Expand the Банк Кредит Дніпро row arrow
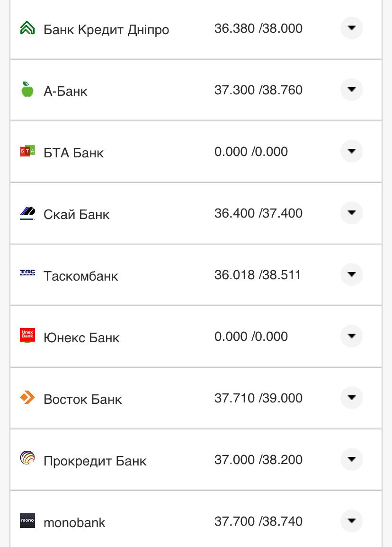Viewport: 392px width, 547px height. point(351,28)
